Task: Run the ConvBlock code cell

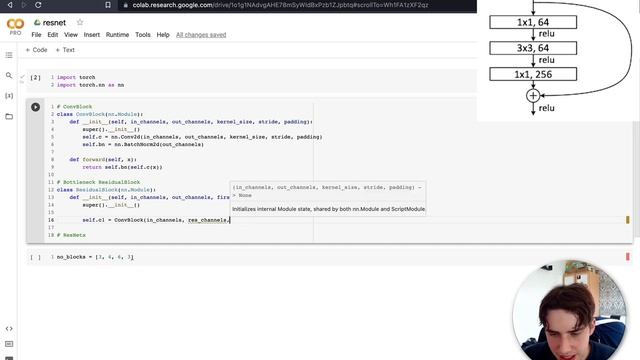Action: (36, 107)
